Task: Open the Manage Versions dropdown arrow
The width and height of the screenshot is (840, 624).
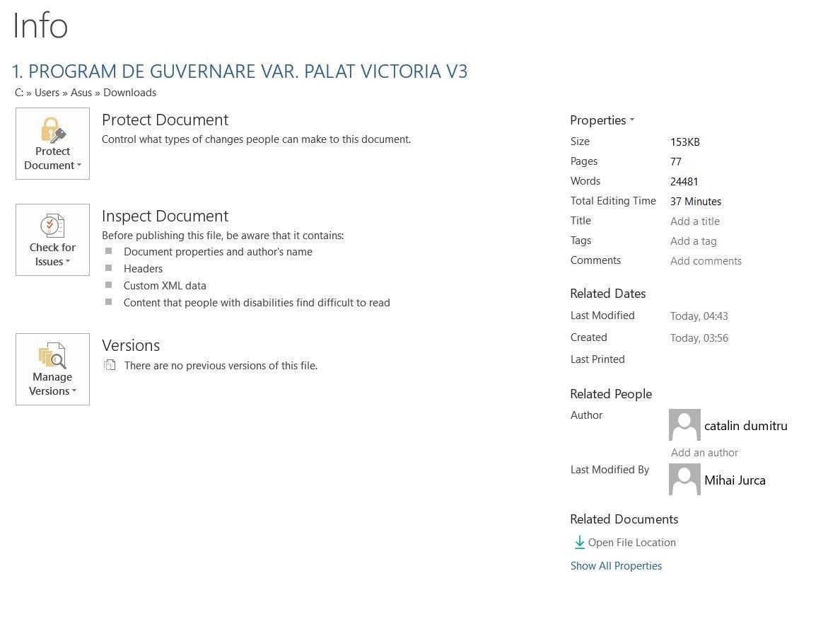Action: click(75, 391)
